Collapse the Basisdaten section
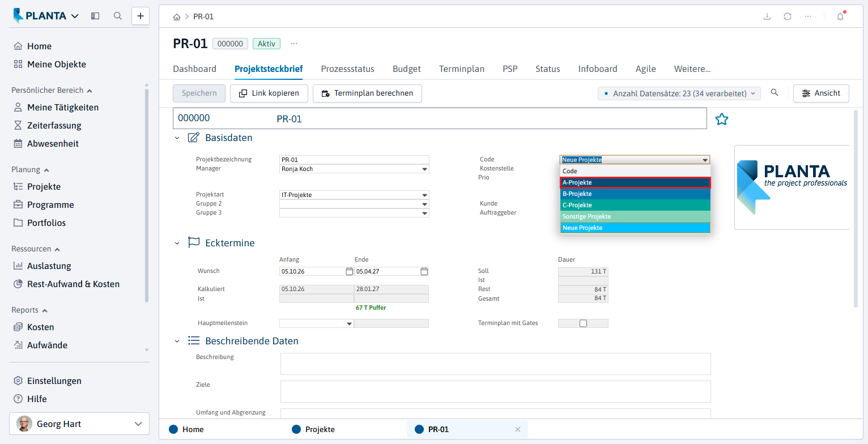Image resolution: width=868 pixels, height=444 pixels. pos(177,138)
